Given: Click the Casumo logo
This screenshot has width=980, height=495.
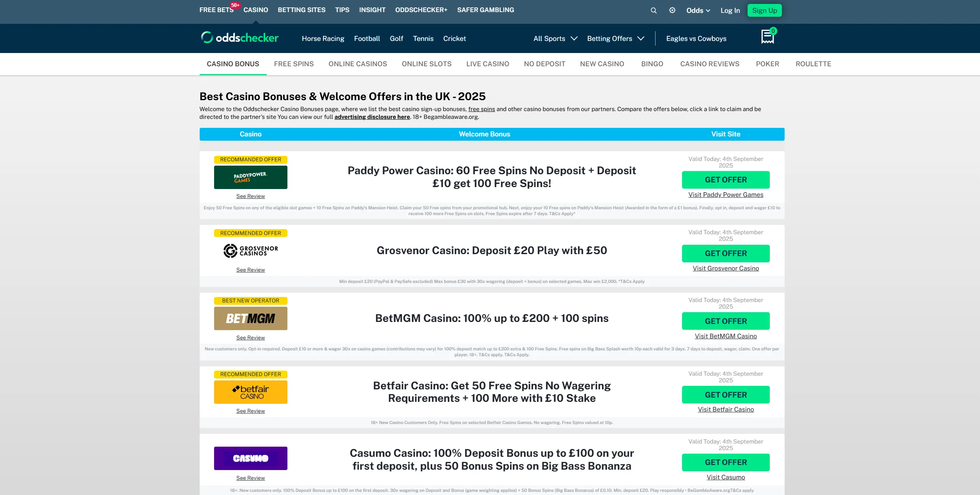Looking at the screenshot, I should [250, 458].
